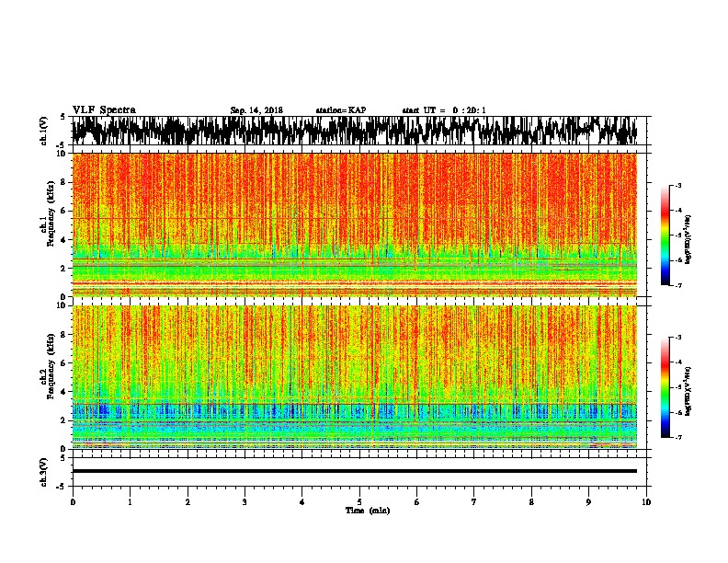This screenshot has width=728, height=563.
Task: Click the ch.1(V) waveform axis label
Action: click(44, 131)
